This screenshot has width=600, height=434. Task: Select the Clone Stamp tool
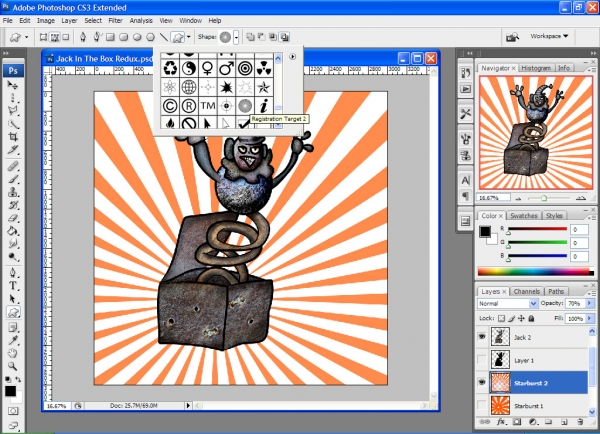(x=13, y=192)
